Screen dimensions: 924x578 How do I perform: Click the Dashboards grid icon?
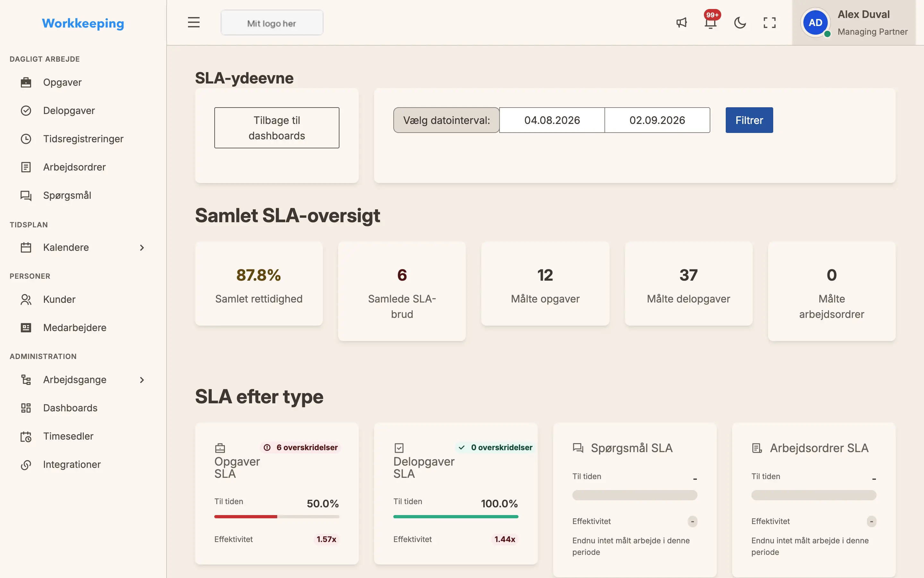[x=26, y=408]
